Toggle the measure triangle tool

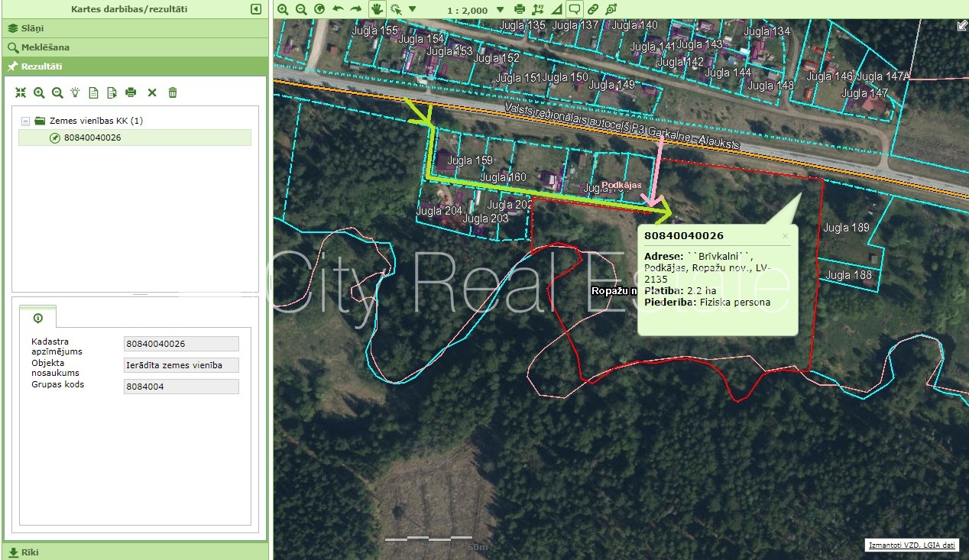tap(556, 9)
